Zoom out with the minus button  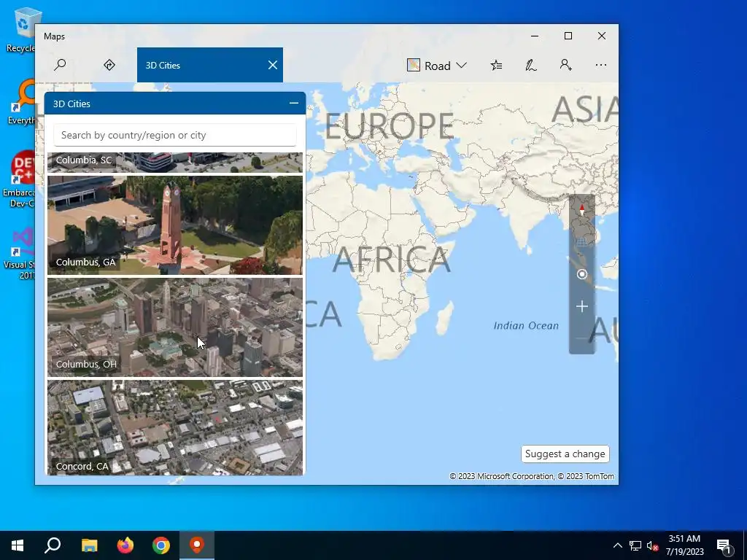coord(581,338)
